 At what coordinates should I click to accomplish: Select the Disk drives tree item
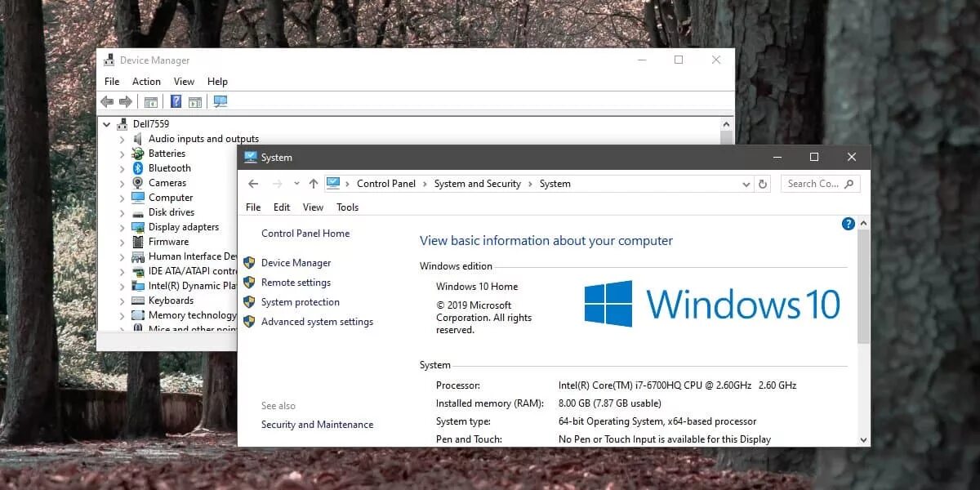click(x=171, y=212)
